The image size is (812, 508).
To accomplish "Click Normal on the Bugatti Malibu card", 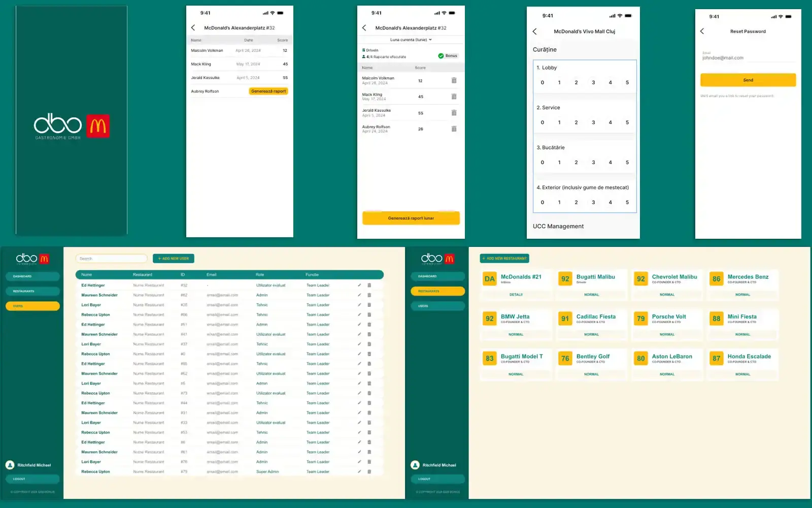I will click(592, 295).
